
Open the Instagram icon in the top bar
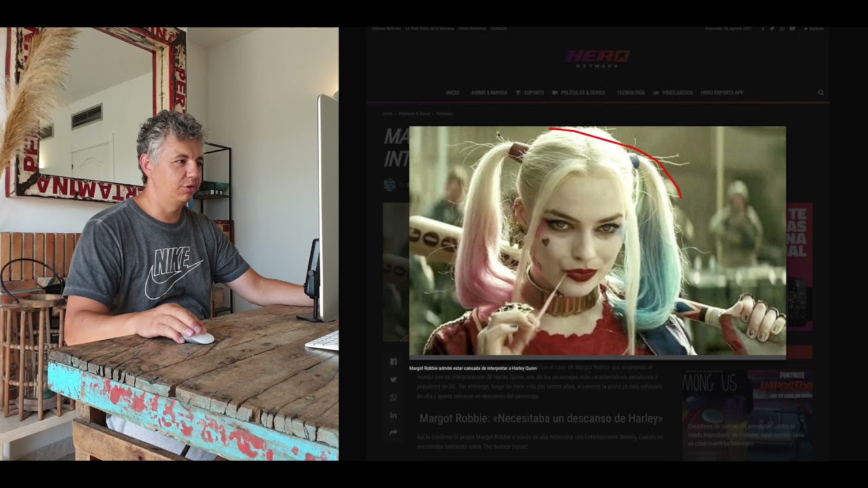point(782,28)
